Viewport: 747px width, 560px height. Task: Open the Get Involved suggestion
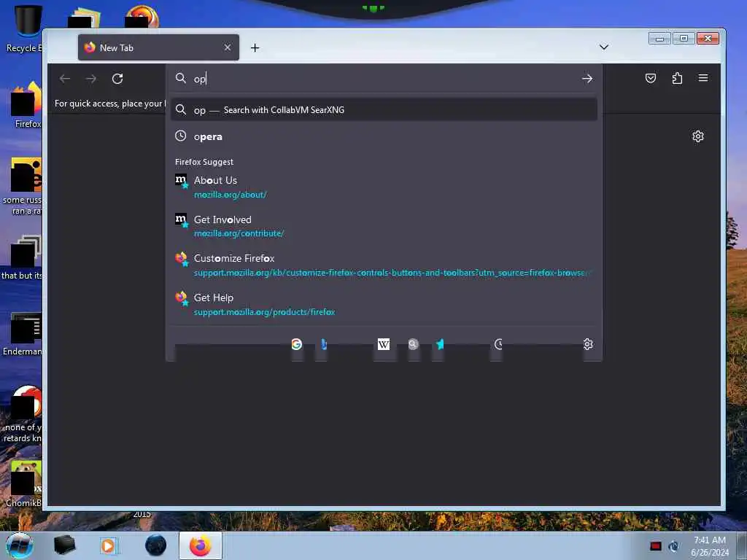point(384,226)
